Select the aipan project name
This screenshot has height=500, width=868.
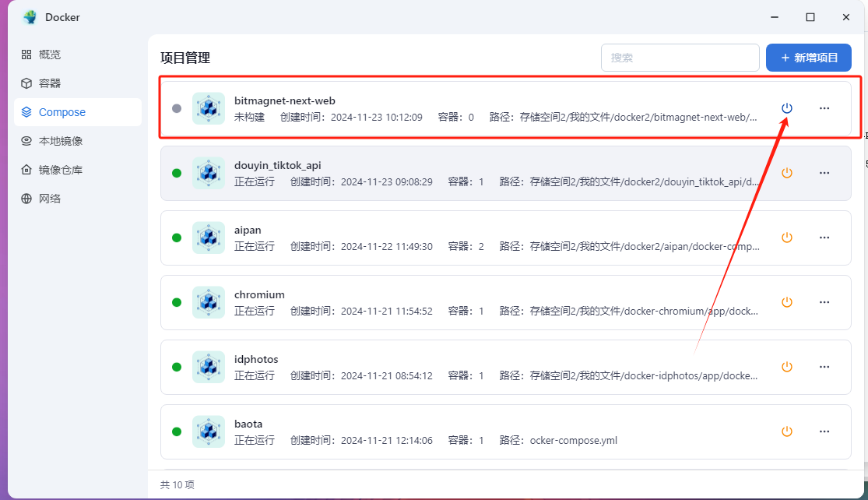(x=248, y=231)
